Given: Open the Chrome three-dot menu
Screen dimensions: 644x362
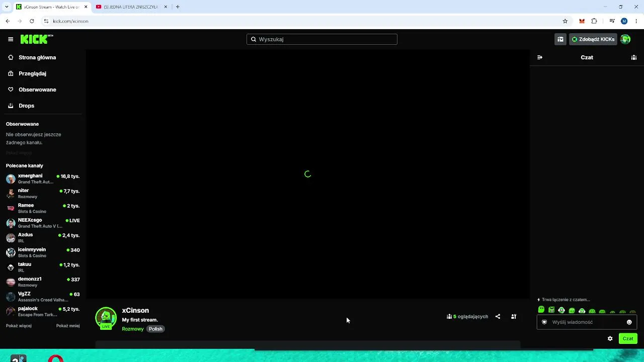Looking at the screenshot, I should pos(636,21).
